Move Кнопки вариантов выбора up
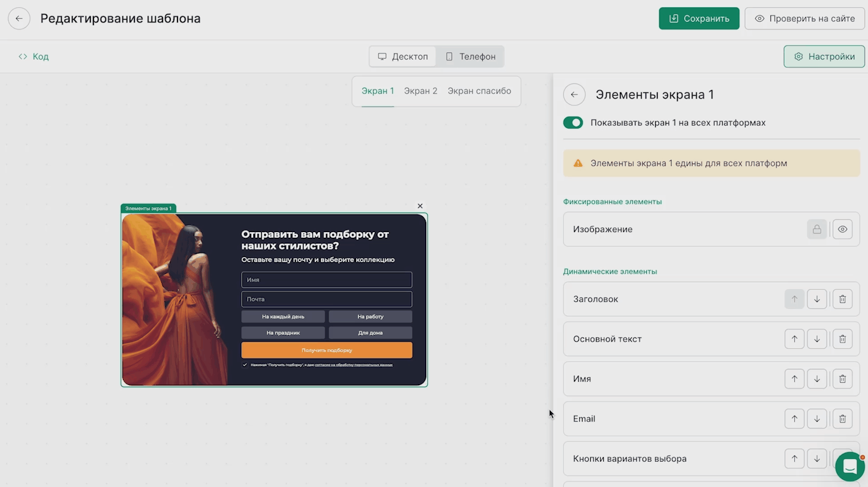This screenshot has width=868, height=487. (x=794, y=458)
